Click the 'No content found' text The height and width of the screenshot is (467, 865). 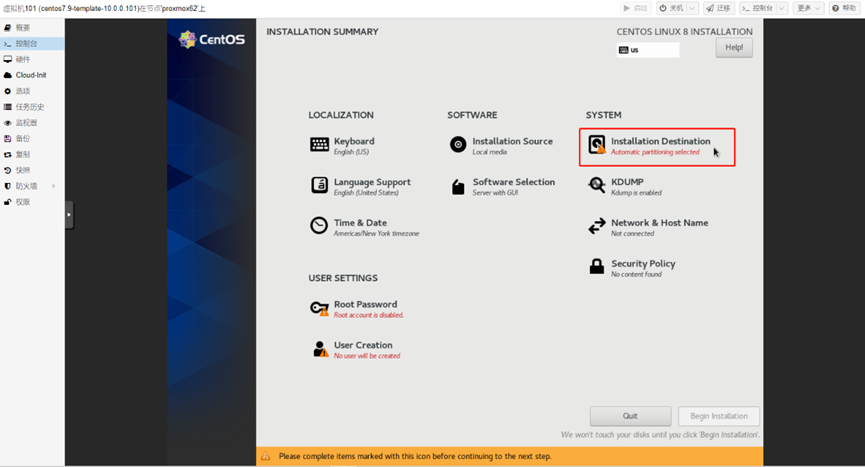636,275
